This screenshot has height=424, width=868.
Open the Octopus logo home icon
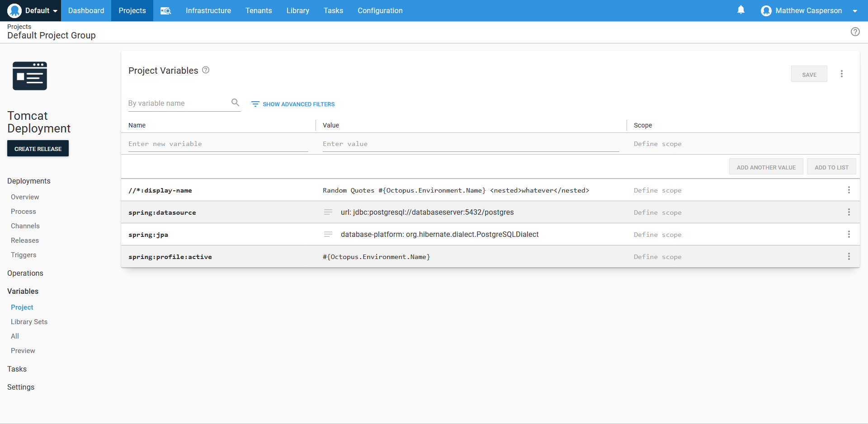click(x=14, y=10)
